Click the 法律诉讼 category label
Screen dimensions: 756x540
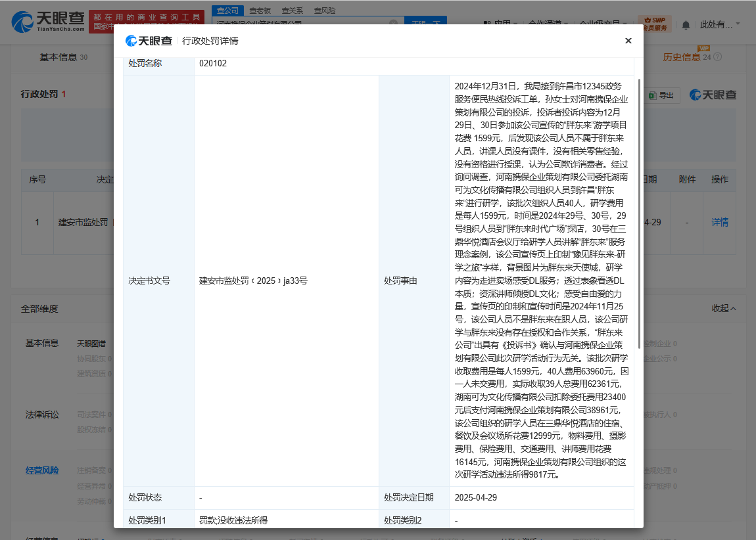42,415
